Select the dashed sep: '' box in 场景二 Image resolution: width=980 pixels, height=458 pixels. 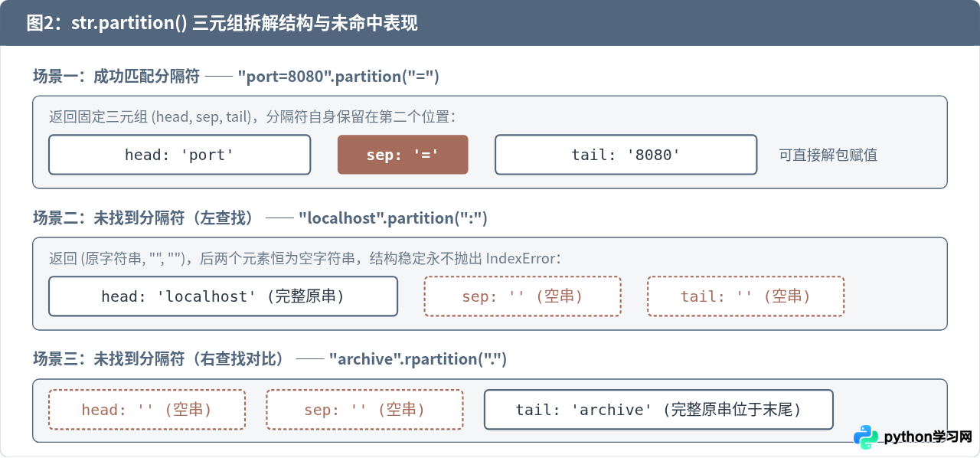coord(523,296)
